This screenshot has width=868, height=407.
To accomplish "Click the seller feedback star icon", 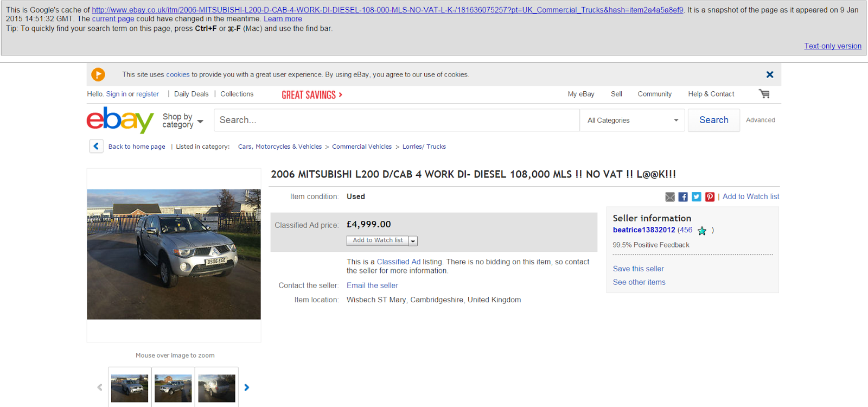I will coord(702,231).
